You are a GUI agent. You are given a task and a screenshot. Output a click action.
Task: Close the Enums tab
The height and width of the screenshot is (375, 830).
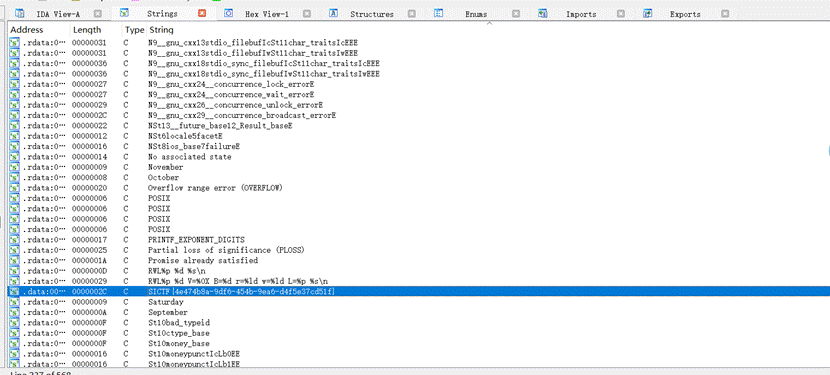[x=516, y=14]
